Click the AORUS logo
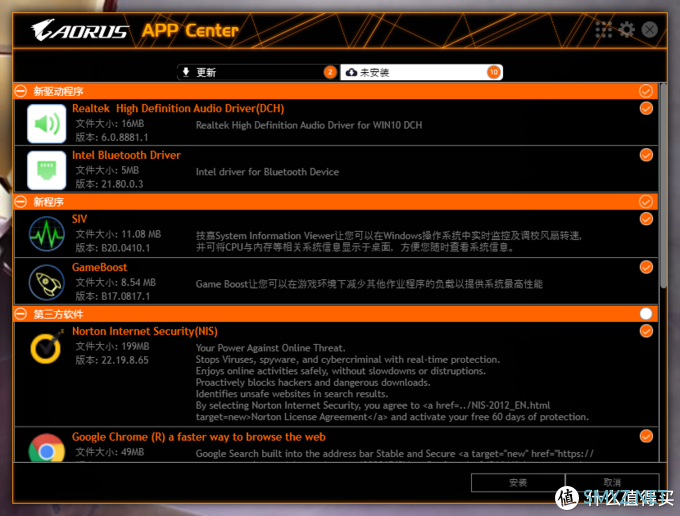Image resolution: width=680 pixels, height=516 pixels. pyautogui.click(x=80, y=30)
